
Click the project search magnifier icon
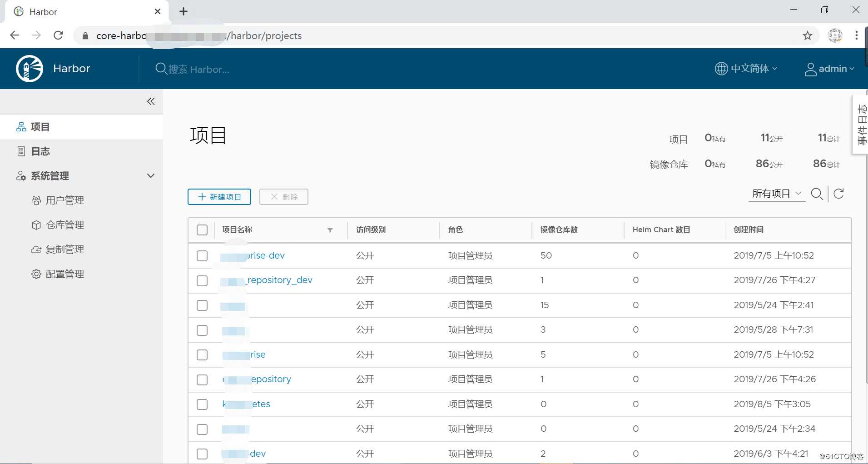817,194
